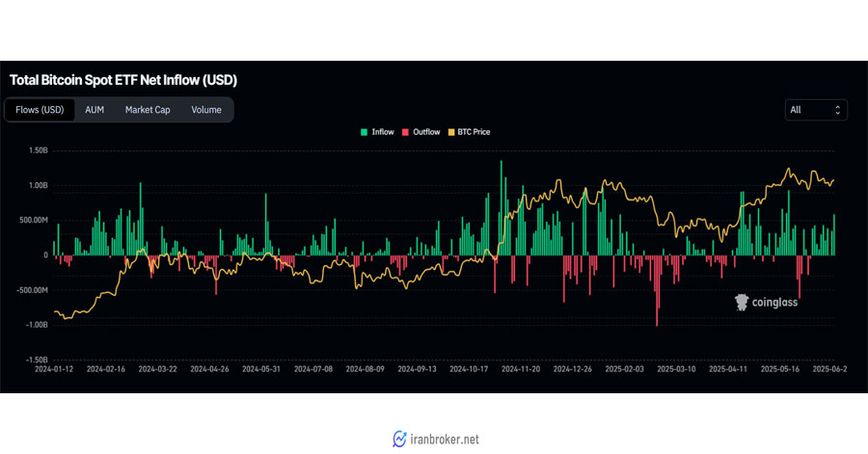Click the 2024-04-26 date label
The width and height of the screenshot is (868, 454).
(x=209, y=369)
